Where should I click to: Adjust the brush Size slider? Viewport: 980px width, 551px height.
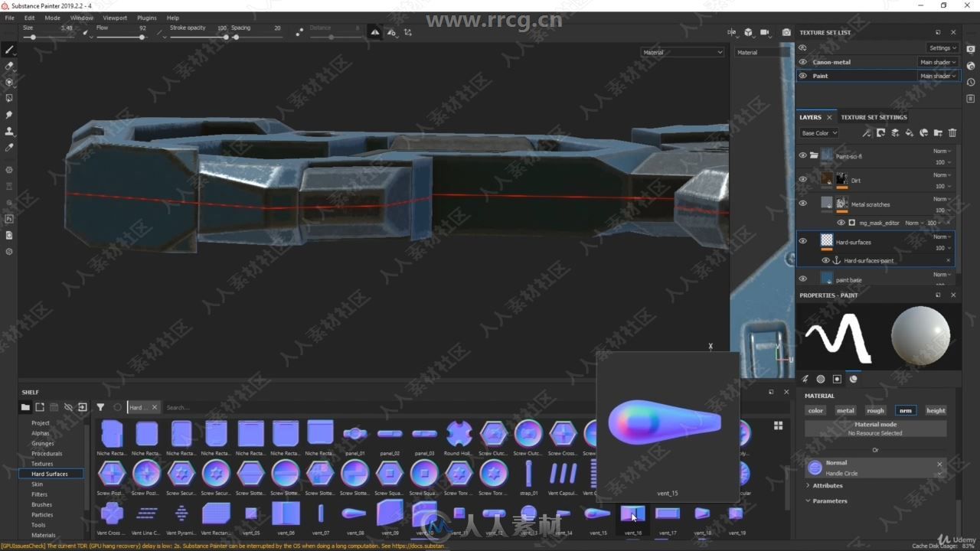48,37
